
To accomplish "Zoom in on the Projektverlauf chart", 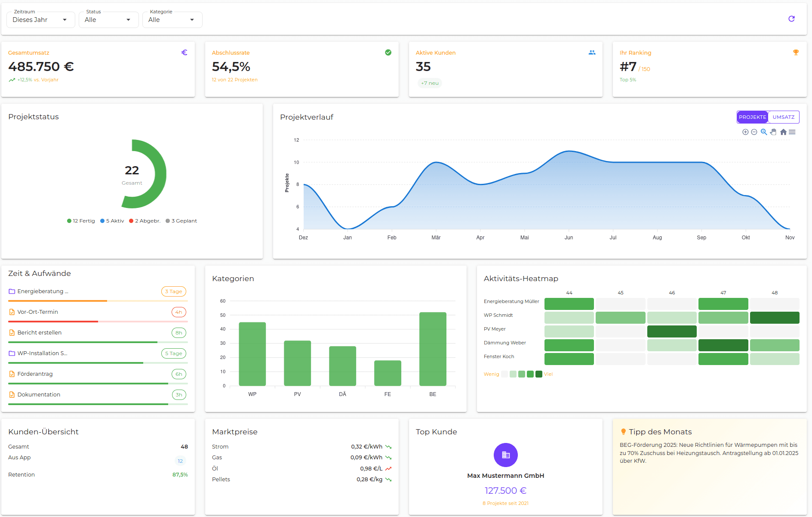I will [x=745, y=132].
